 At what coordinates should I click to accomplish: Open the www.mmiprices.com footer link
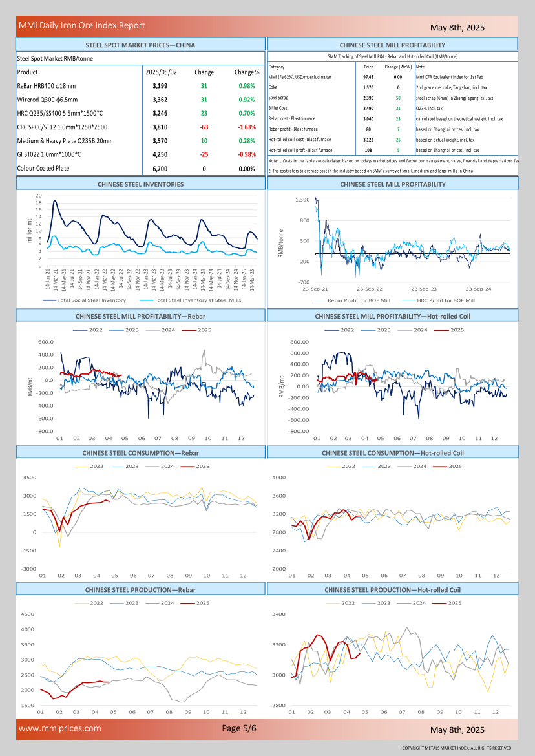[x=59, y=728]
